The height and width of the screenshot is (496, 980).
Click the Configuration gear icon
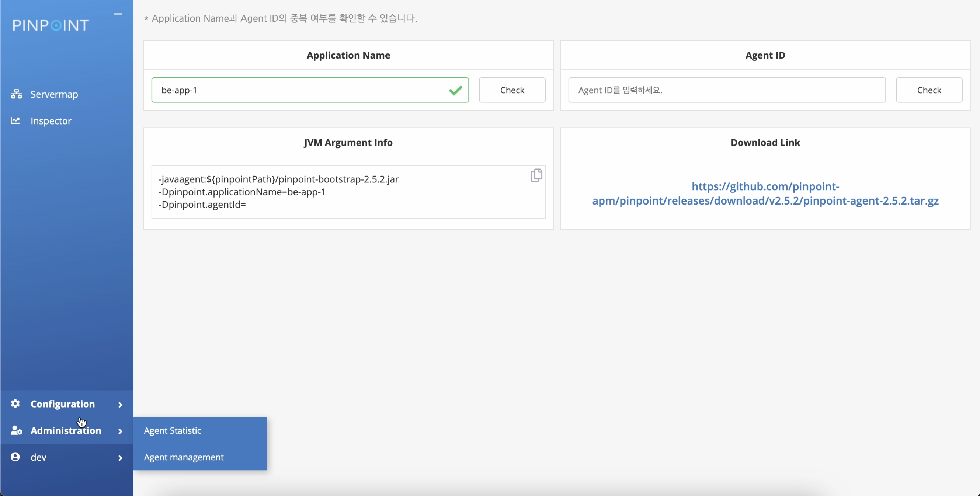coord(15,404)
